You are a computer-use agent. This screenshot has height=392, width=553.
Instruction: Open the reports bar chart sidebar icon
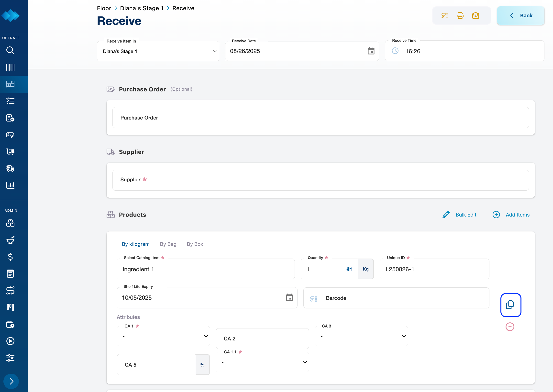[x=10, y=185]
